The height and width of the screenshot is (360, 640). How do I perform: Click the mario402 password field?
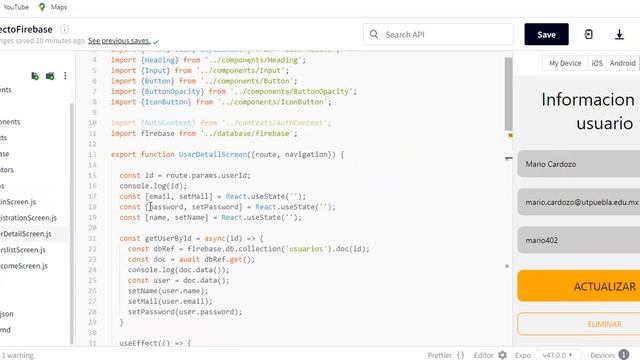coord(579,240)
